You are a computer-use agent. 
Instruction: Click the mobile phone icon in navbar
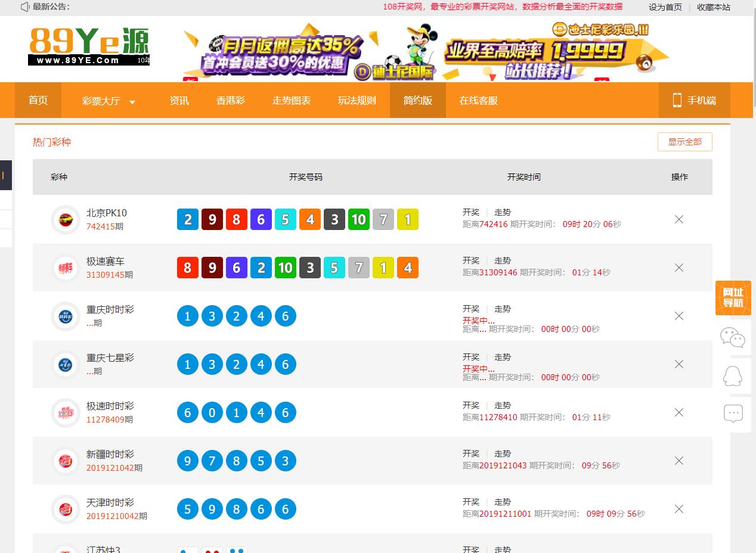tap(677, 100)
